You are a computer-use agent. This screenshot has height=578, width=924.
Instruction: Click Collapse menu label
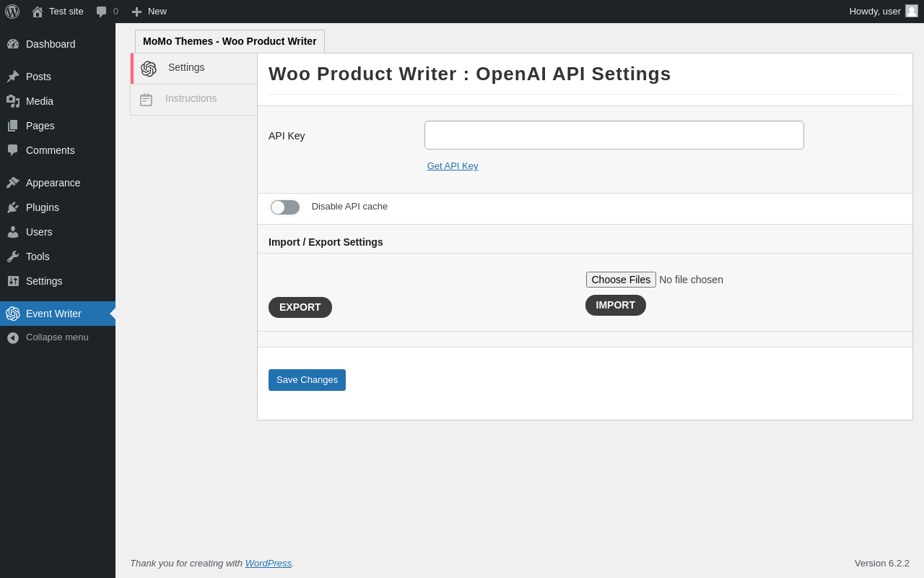tap(57, 337)
